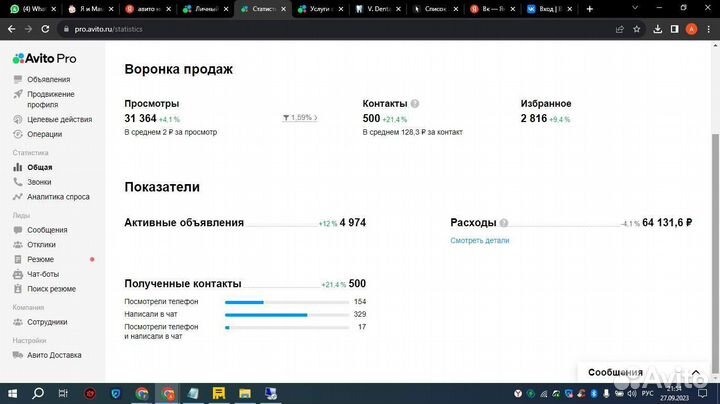720x404 pixels.
Task: Click the Контакты help question icon
Action: coord(415,104)
